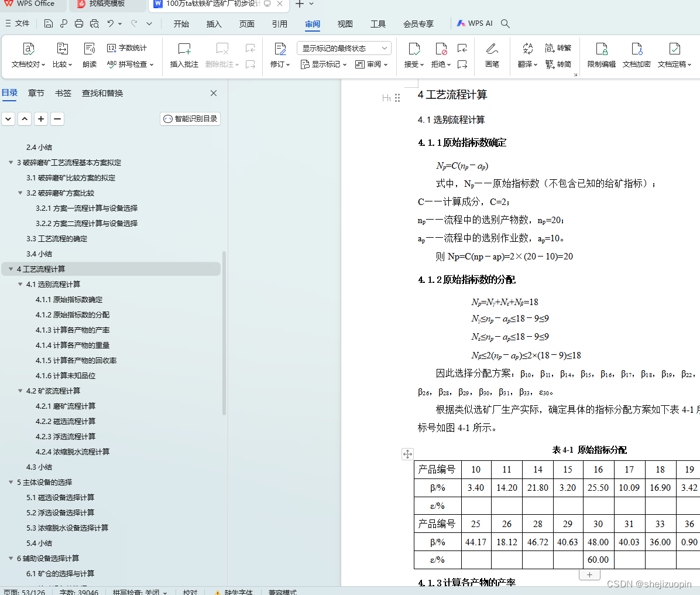Open the 显示标记 dropdown

324,64
